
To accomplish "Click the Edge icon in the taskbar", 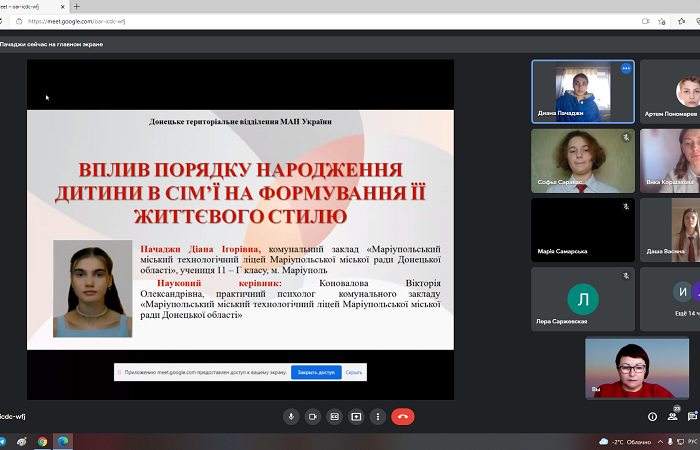I will tap(62, 441).
